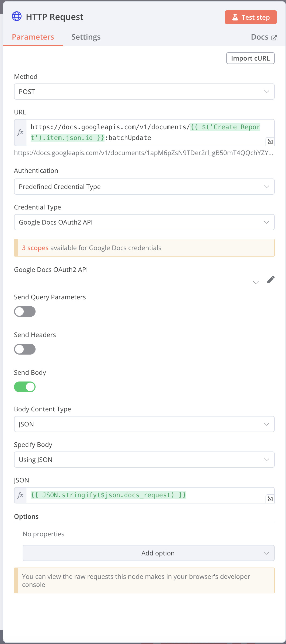Expand the JSON body expression editor
Screen dimensions: 286x644
tap(270, 499)
